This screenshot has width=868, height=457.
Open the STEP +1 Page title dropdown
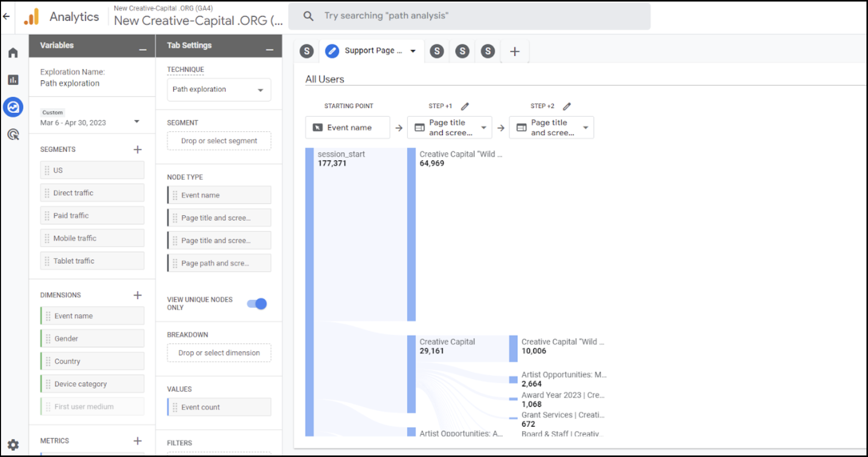pyautogui.click(x=484, y=128)
